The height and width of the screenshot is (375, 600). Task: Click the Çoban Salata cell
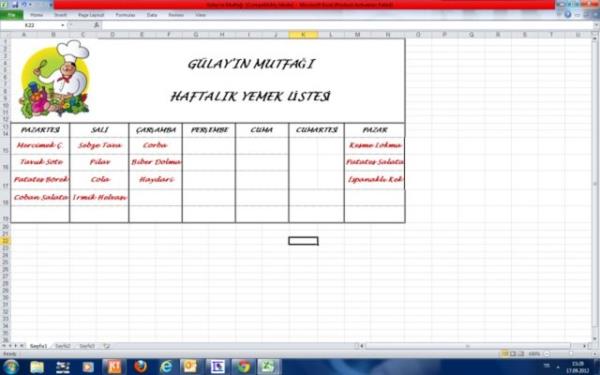(x=40, y=197)
